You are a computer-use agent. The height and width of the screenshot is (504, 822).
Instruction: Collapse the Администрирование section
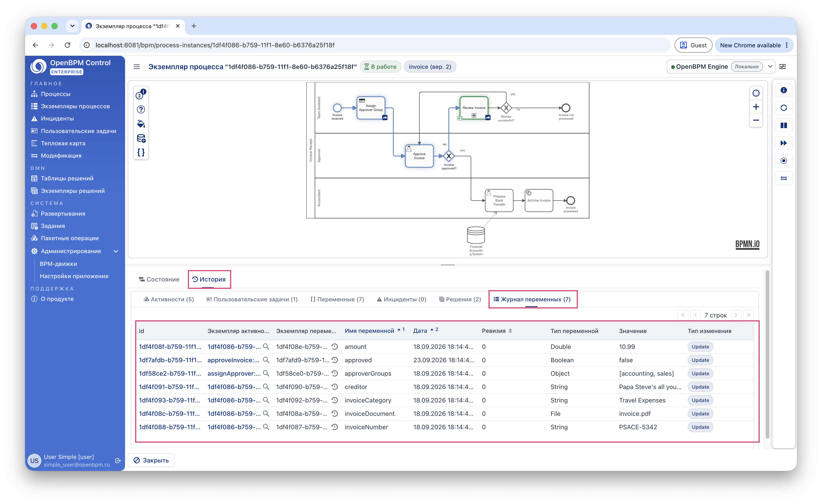(116, 251)
